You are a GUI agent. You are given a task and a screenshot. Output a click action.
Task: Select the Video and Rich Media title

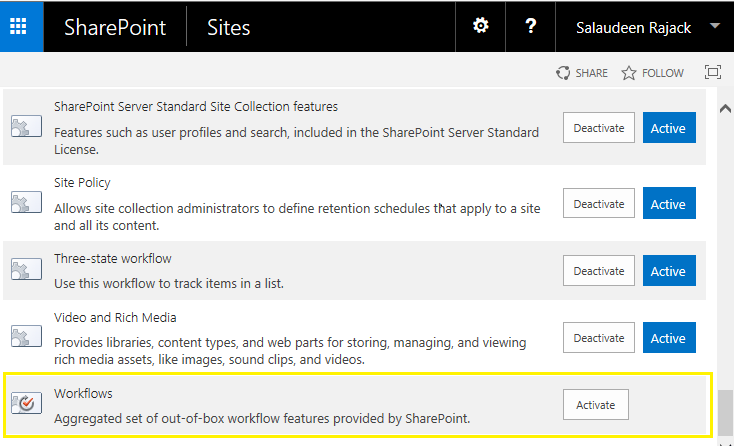[x=115, y=317]
